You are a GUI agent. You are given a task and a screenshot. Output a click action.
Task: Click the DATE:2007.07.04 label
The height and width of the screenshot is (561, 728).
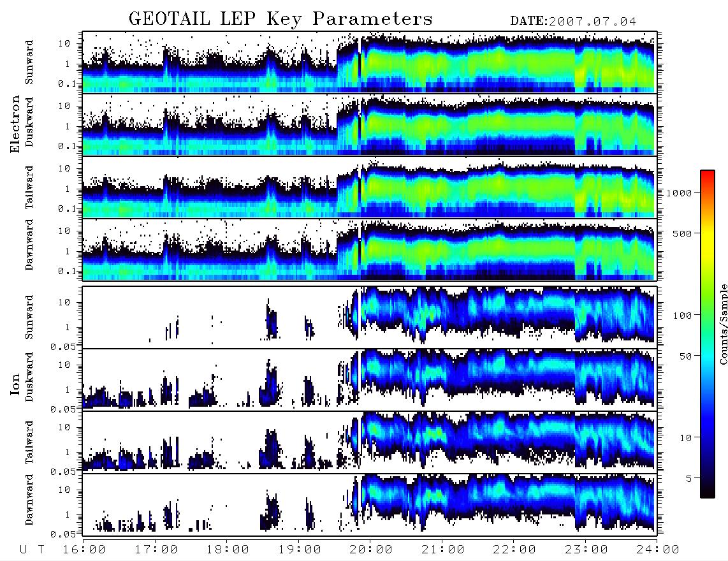pyautogui.click(x=573, y=22)
